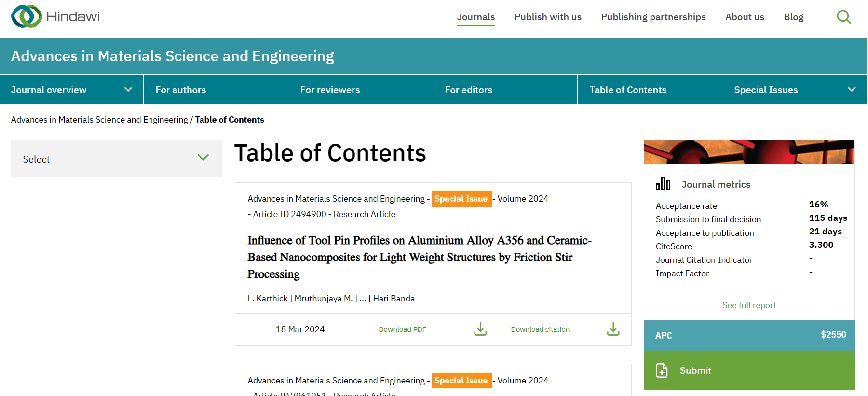The image size is (868, 396).
Task: Click Submission to final decision label
Action: tap(708, 219)
